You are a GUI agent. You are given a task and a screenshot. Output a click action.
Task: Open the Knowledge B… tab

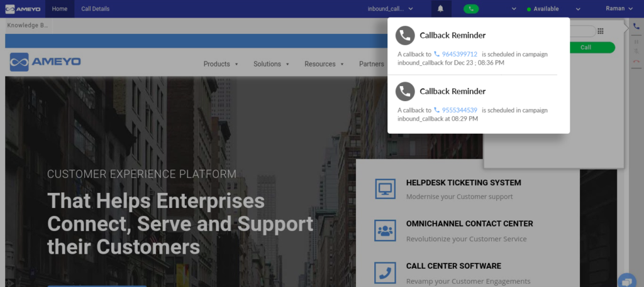pos(28,25)
